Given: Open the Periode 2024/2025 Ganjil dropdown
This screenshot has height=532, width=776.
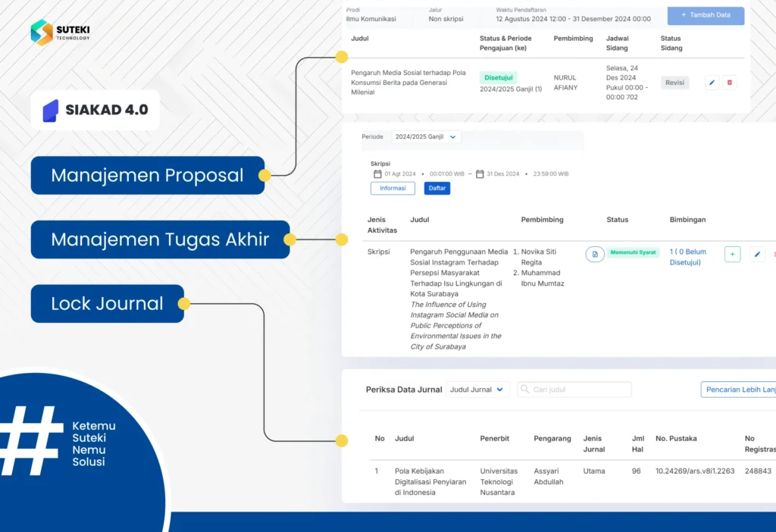Looking at the screenshot, I should point(426,137).
